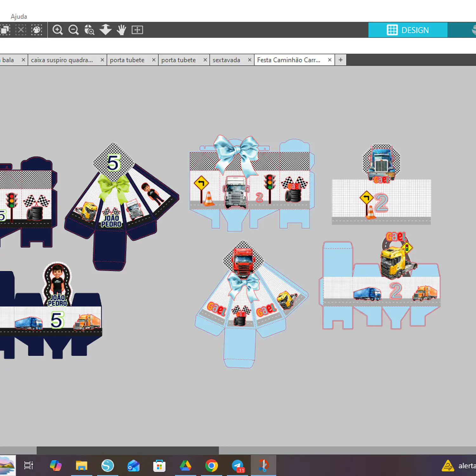The width and height of the screenshot is (476, 476).
Task: Close the caixa suspiro quadra... tab
Action: coord(102,60)
